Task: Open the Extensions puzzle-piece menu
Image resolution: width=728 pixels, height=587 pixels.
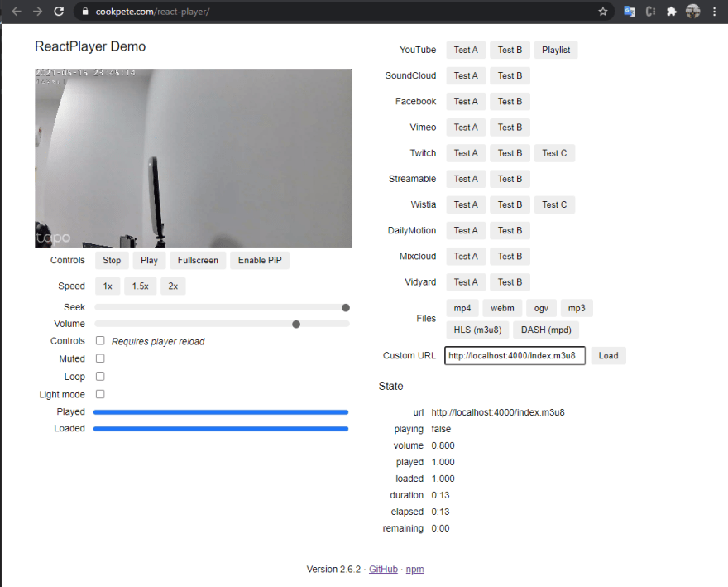Action: click(672, 12)
